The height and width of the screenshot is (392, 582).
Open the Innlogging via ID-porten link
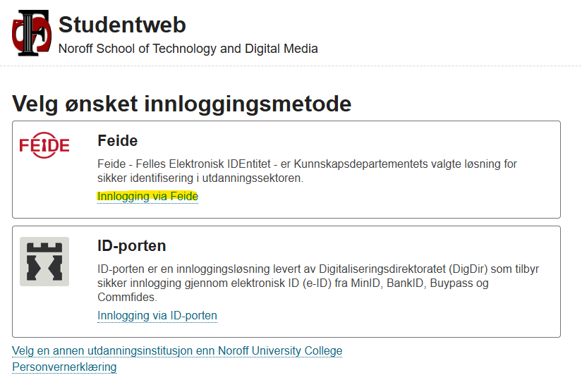pyautogui.click(x=157, y=316)
